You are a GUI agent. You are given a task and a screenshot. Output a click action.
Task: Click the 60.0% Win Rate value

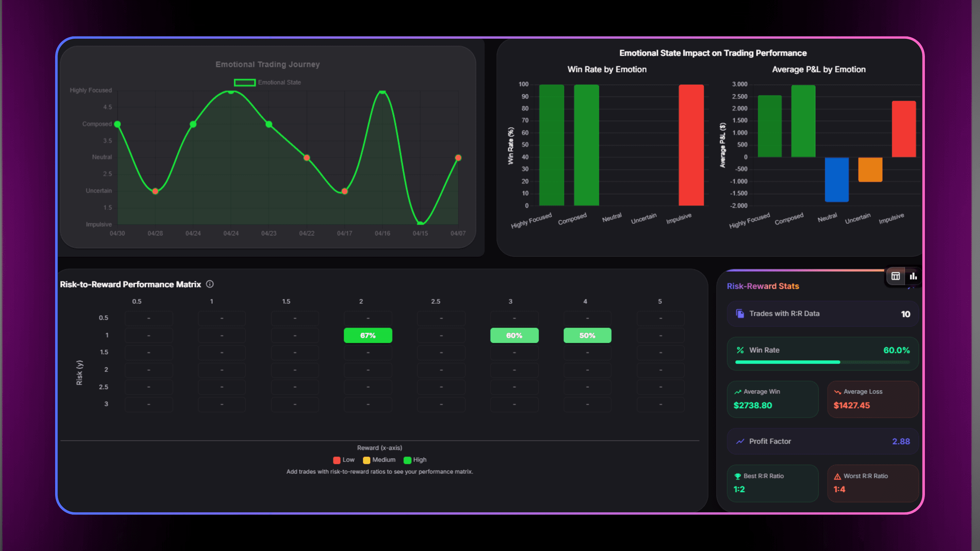click(x=896, y=350)
